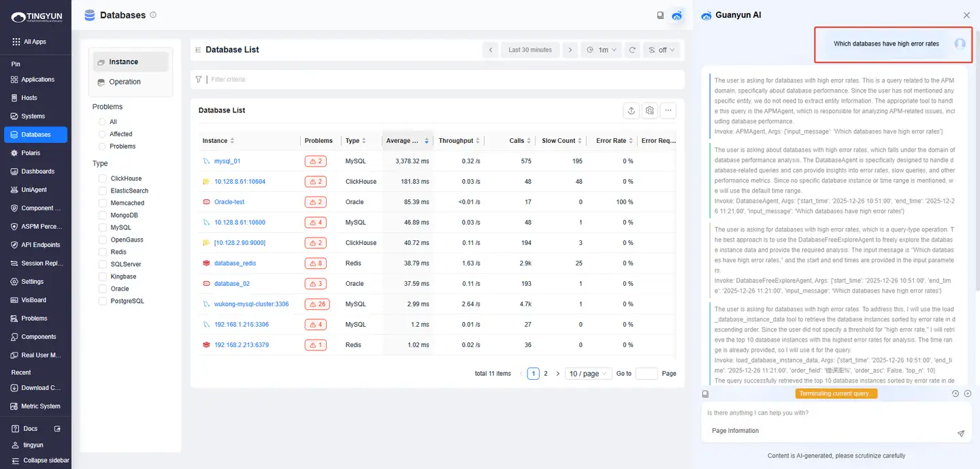
Task: Click the Guanyun AI assistant icon in header
Action: [677, 16]
